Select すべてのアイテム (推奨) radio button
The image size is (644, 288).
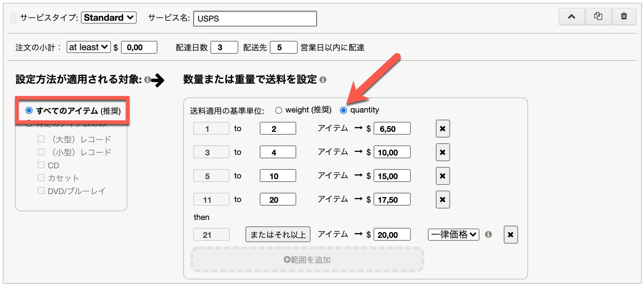[29, 110]
